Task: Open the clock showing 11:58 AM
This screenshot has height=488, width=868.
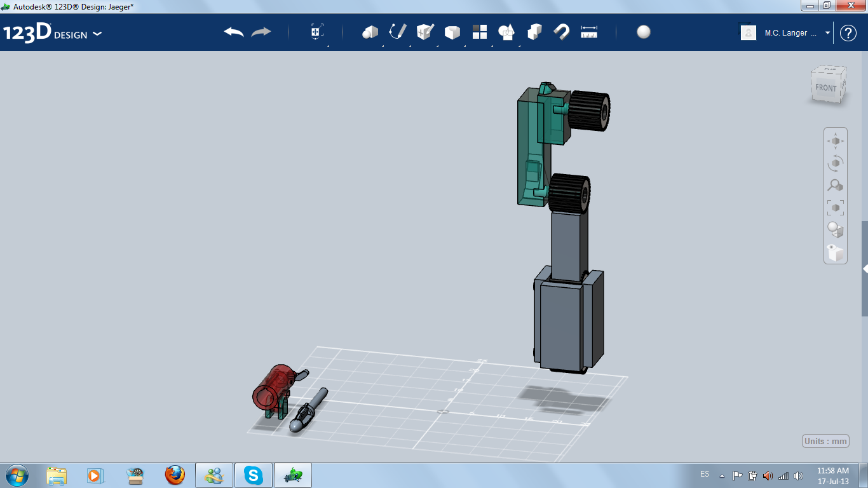Action: 833,476
